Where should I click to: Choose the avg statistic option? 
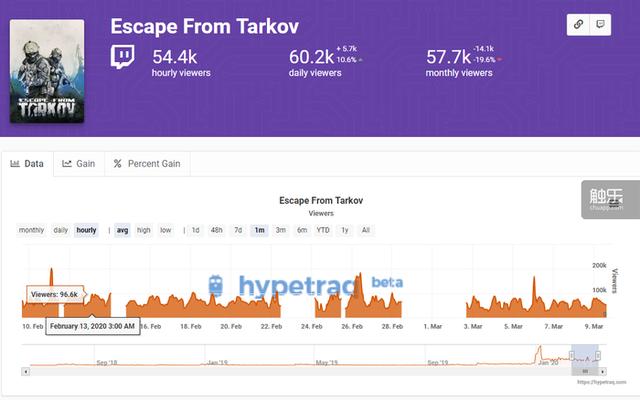[x=122, y=230]
